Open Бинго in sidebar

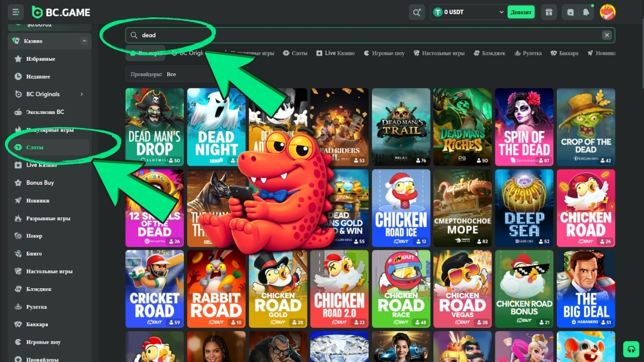(x=49, y=254)
